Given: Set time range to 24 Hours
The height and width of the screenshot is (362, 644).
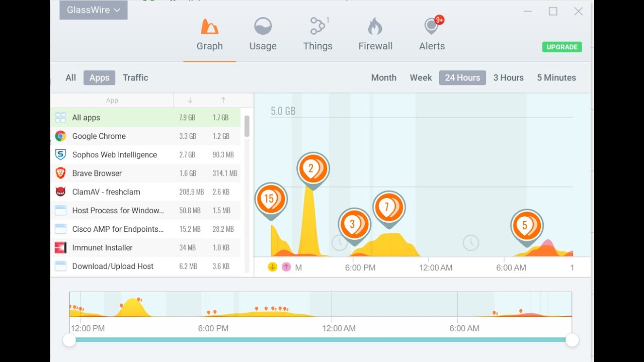Looking at the screenshot, I should [x=462, y=77].
